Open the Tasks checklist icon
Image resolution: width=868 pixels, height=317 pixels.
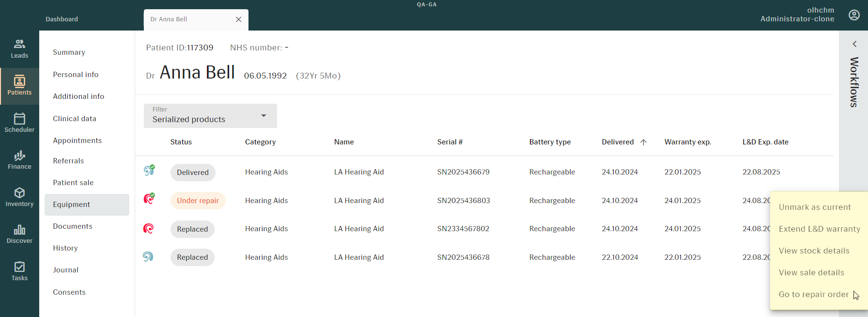click(19, 267)
